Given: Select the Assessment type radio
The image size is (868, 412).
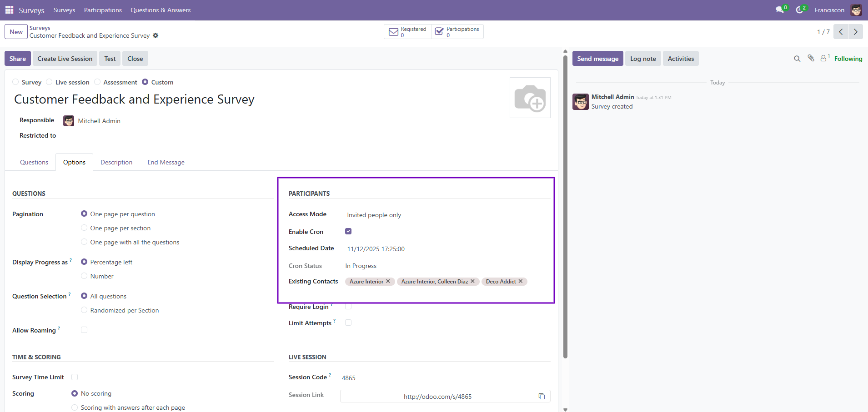Looking at the screenshot, I should click(x=97, y=82).
